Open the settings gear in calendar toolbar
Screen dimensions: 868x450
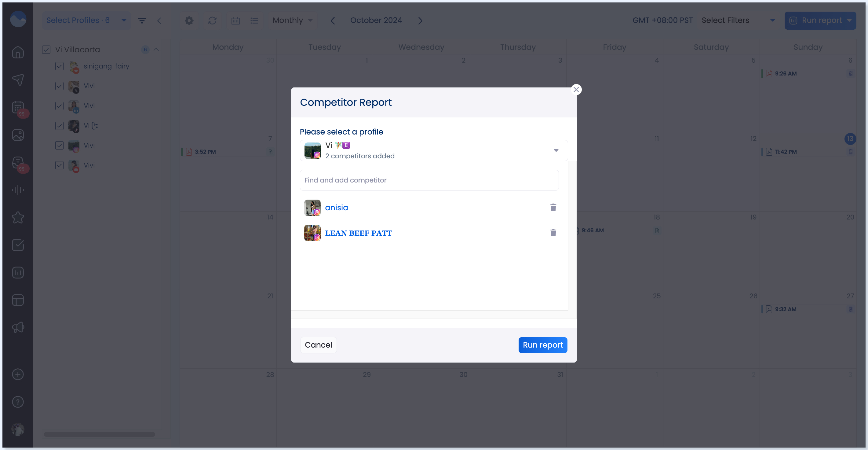189,20
